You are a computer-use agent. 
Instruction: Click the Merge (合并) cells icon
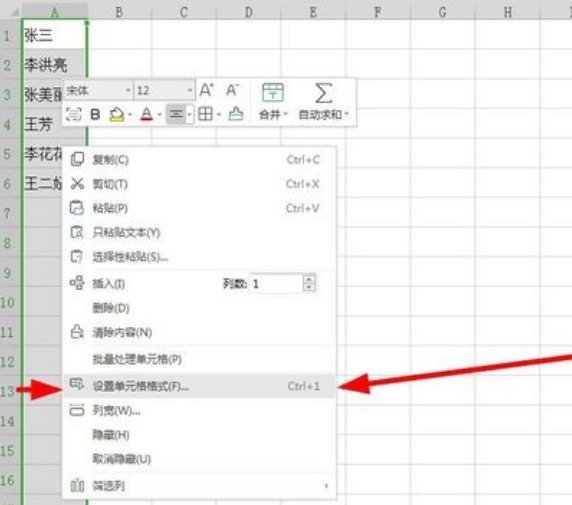pos(273,92)
